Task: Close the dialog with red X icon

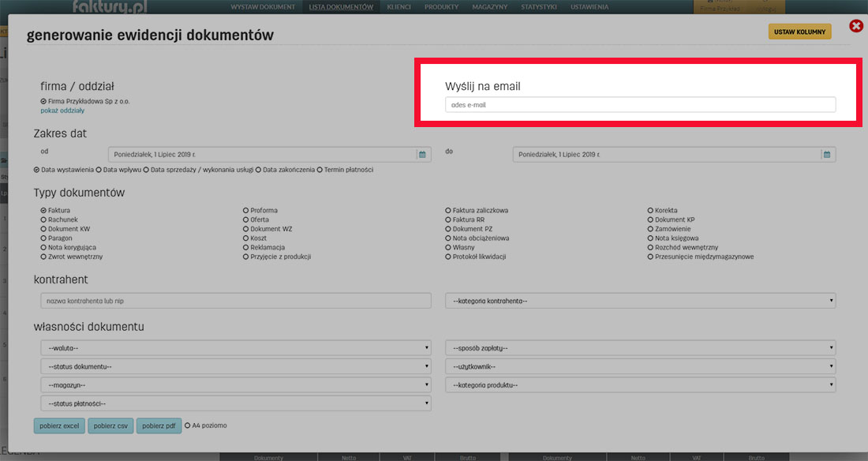Action: (x=856, y=26)
